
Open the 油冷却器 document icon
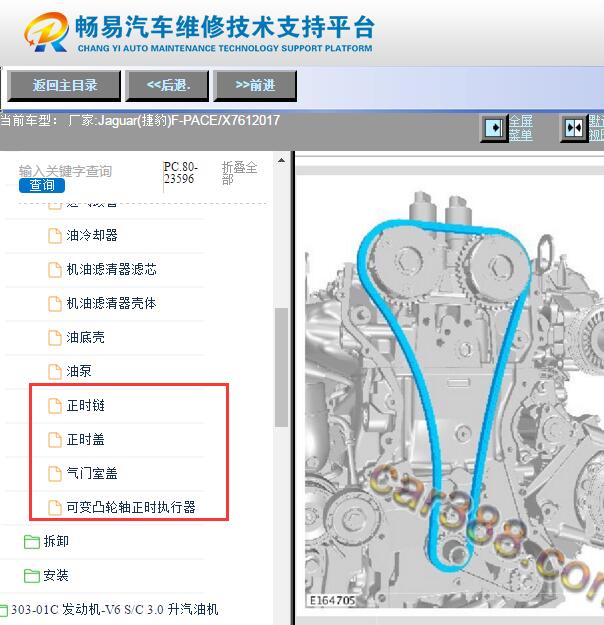55,236
